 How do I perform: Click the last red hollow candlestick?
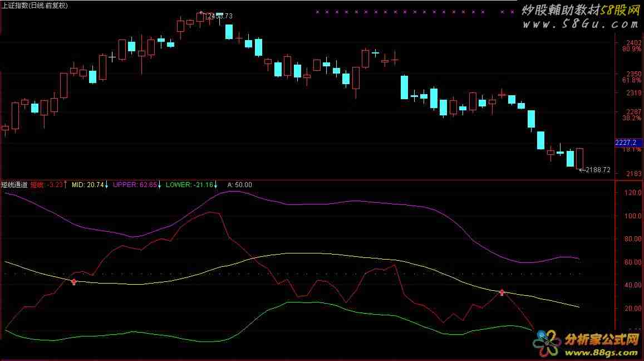[579, 158]
